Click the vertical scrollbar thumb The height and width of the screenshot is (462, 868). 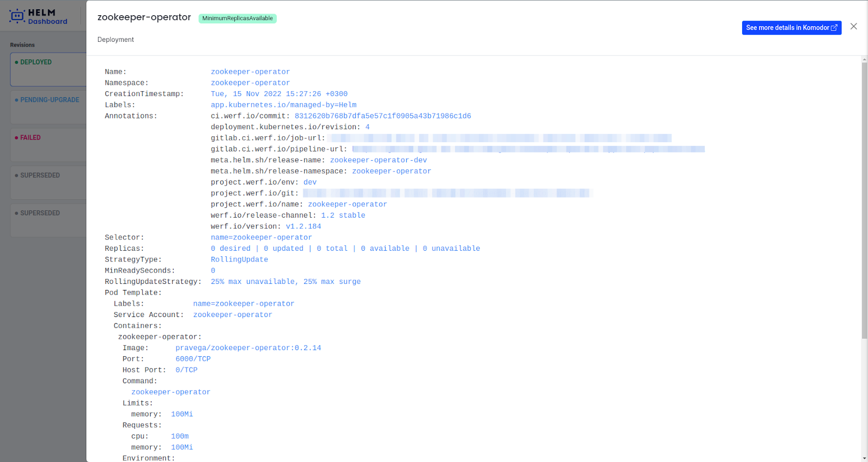864,201
